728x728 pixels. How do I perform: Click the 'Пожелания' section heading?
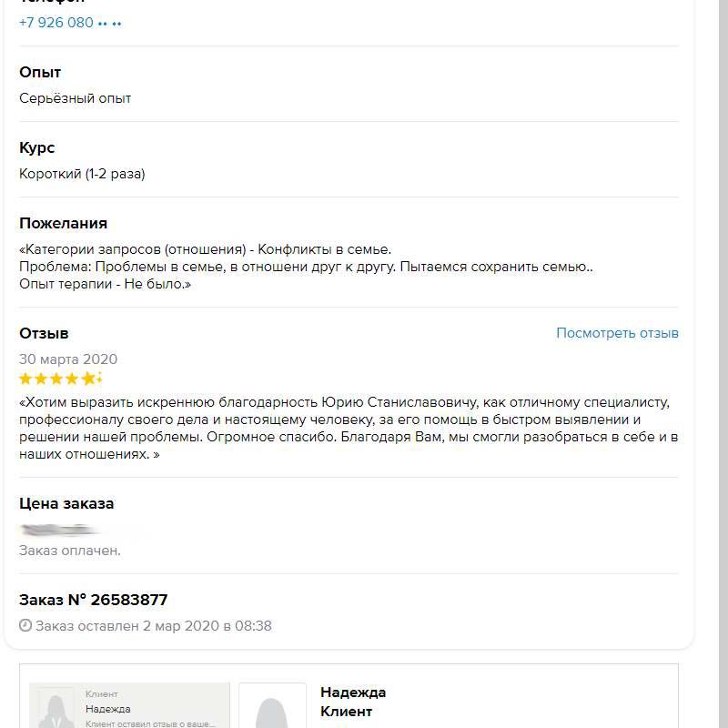[64, 223]
